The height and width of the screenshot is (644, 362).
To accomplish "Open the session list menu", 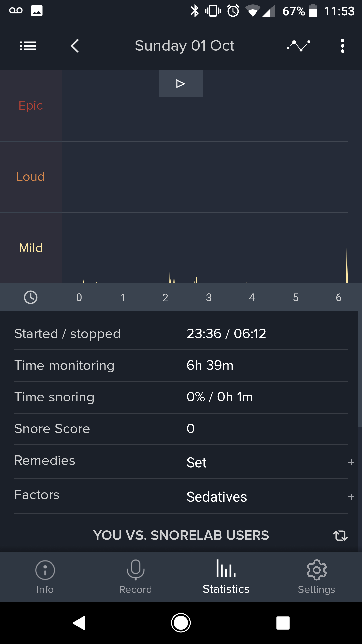I will (x=28, y=46).
